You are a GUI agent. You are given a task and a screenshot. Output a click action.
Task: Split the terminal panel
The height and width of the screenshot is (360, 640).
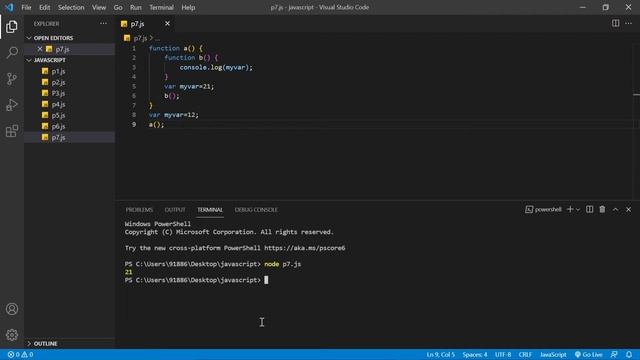coord(589,209)
